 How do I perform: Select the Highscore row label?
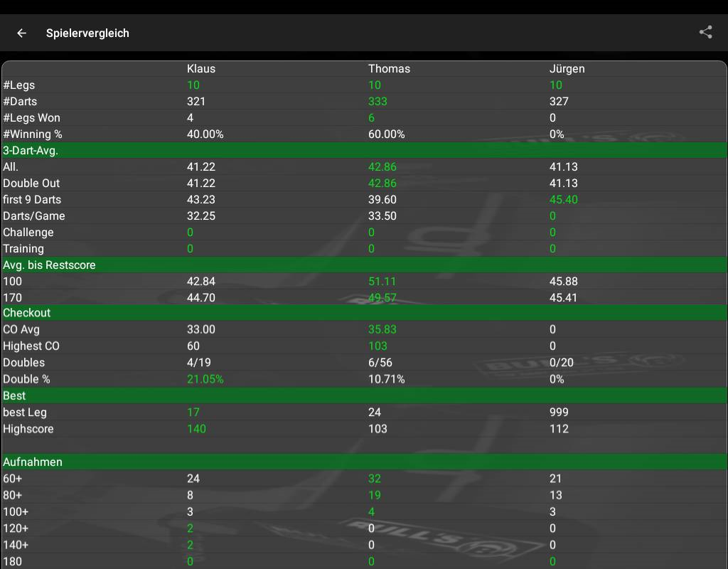(x=28, y=429)
